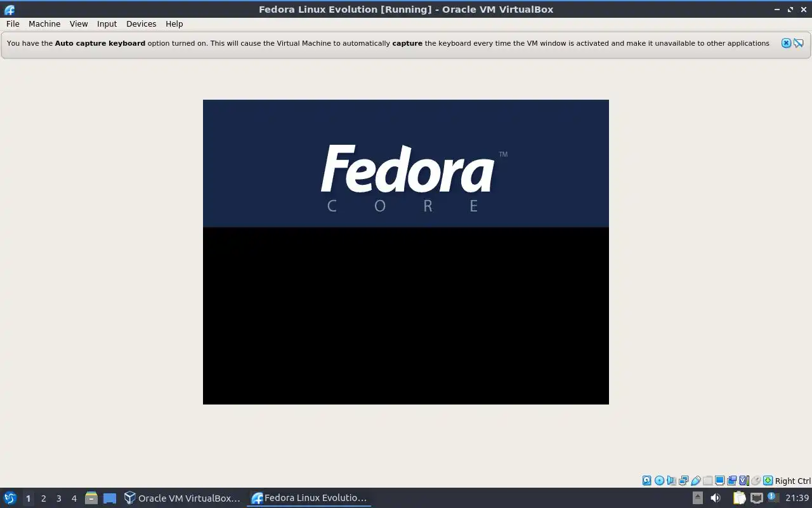Open the audio status indicator in VirtualBox

click(671, 481)
